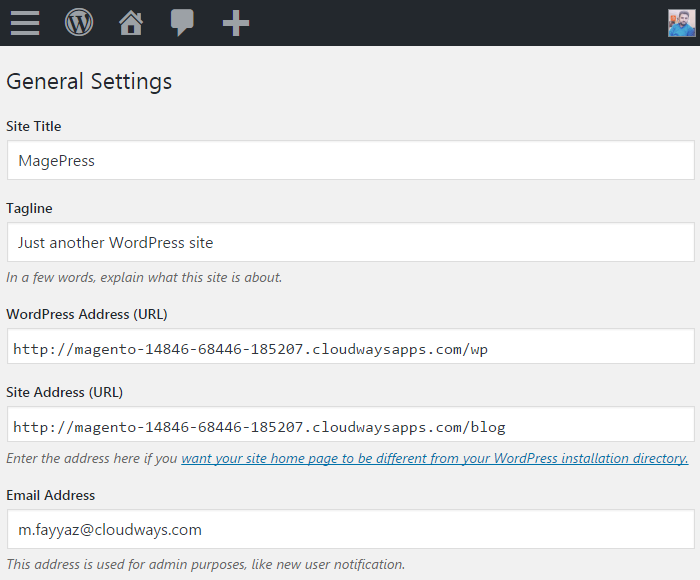Click into the Site Title field containing MagePress

tap(350, 160)
